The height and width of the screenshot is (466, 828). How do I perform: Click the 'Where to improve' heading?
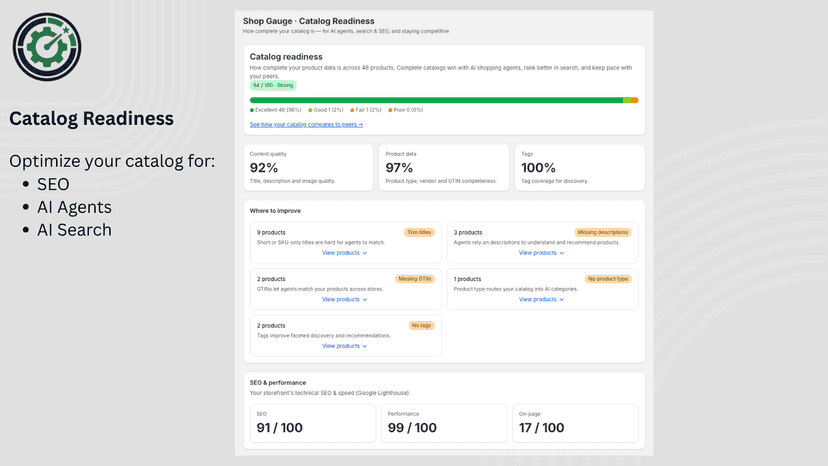275,211
